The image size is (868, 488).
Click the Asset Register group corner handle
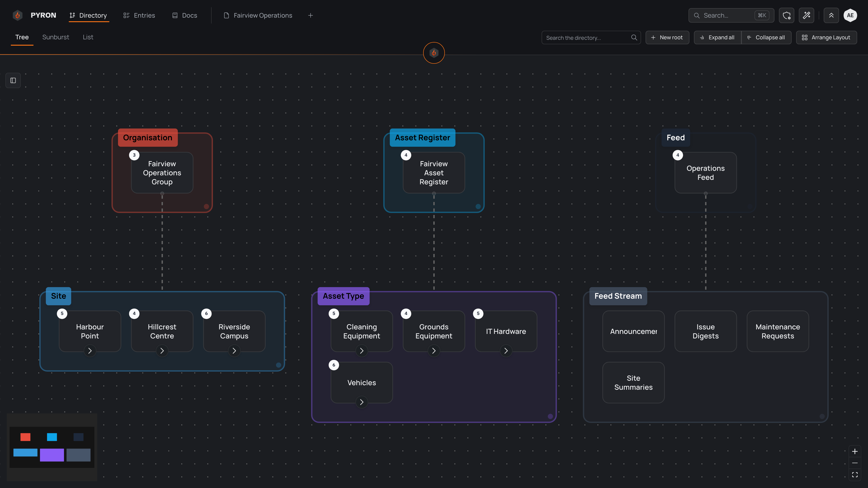click(x=478, y=206)
